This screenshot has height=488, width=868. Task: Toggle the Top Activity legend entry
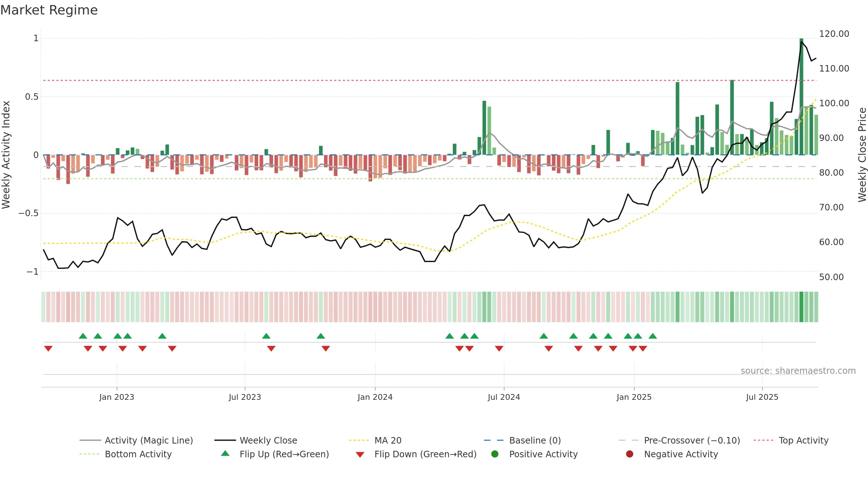coord(791,440)
